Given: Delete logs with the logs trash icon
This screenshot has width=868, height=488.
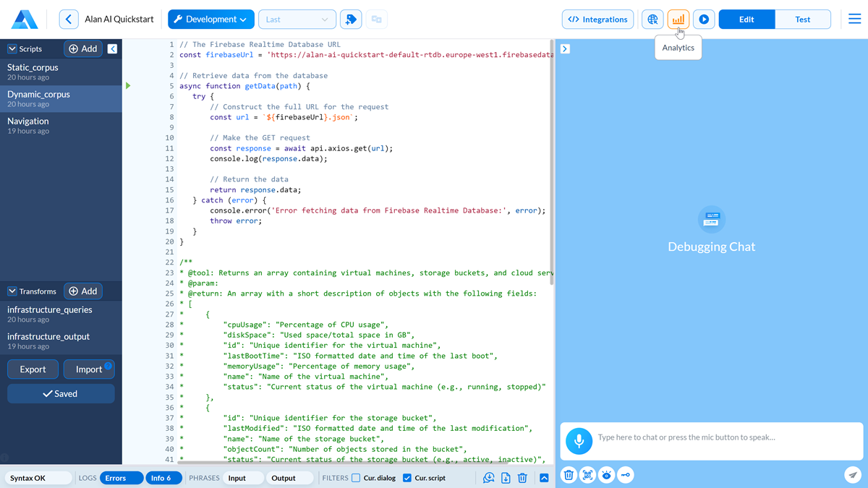Looking at the screenshot, I should [x=522, y=478].
